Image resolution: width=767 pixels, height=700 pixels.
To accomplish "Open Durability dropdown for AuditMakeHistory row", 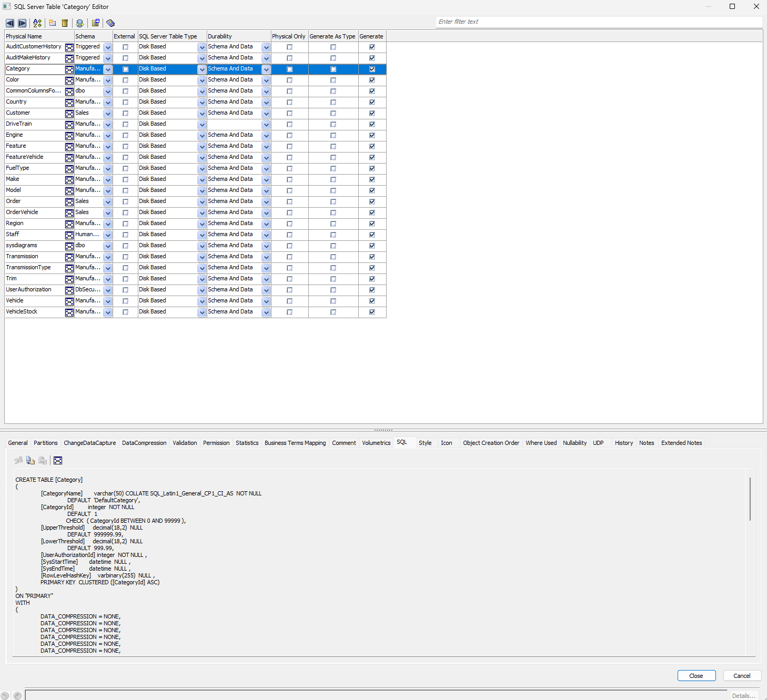I will (x=266, y=58).
